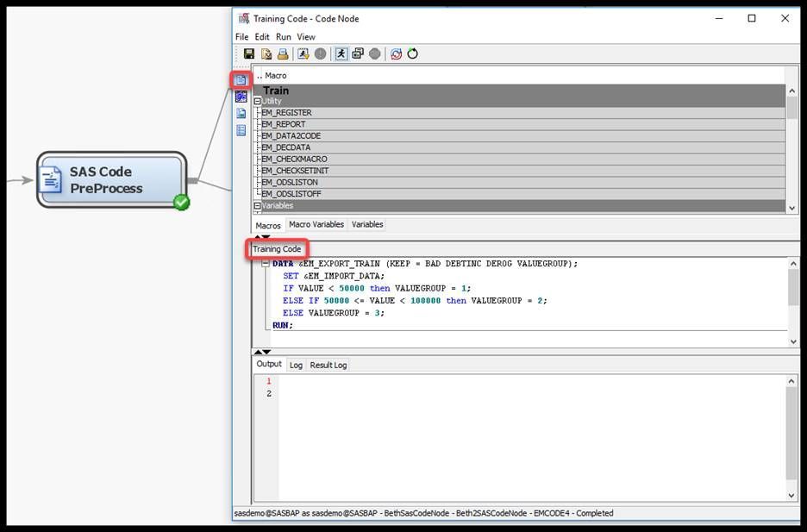Open the Run menu
The width and height of the screenshot is (807, 532).
[284, 37]
